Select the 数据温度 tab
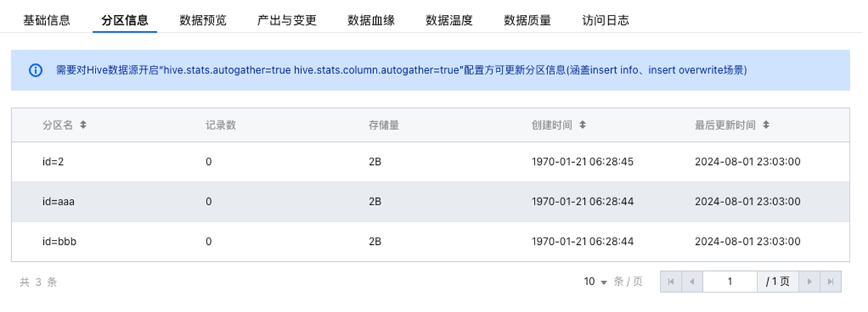This screenshot has width=868, height=312. coord(450,21)
